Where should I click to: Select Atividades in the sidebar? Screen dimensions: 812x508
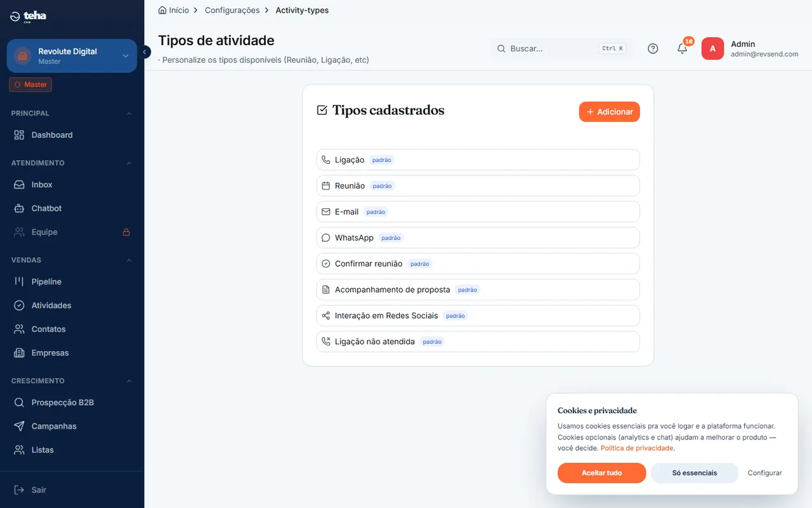[72, 305]
